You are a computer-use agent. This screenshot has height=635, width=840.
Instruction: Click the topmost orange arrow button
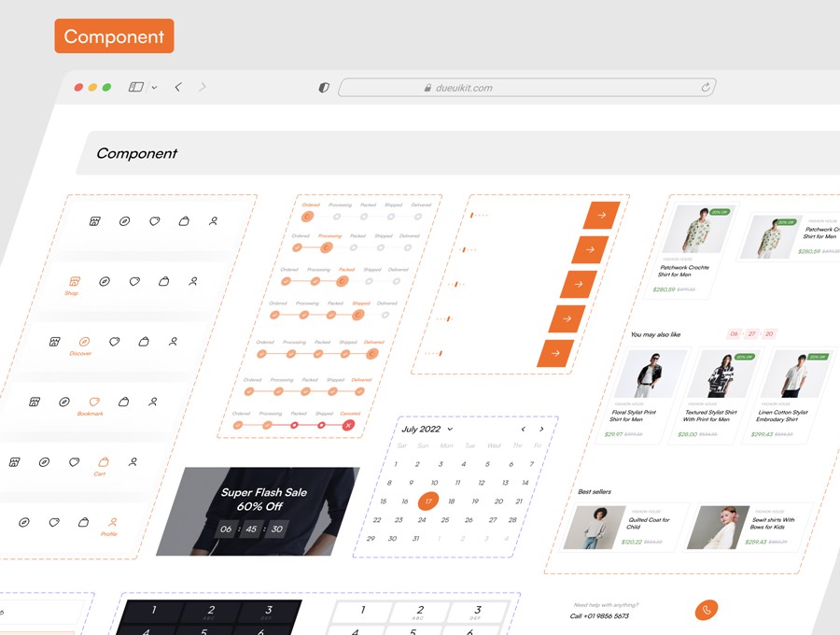601,215
